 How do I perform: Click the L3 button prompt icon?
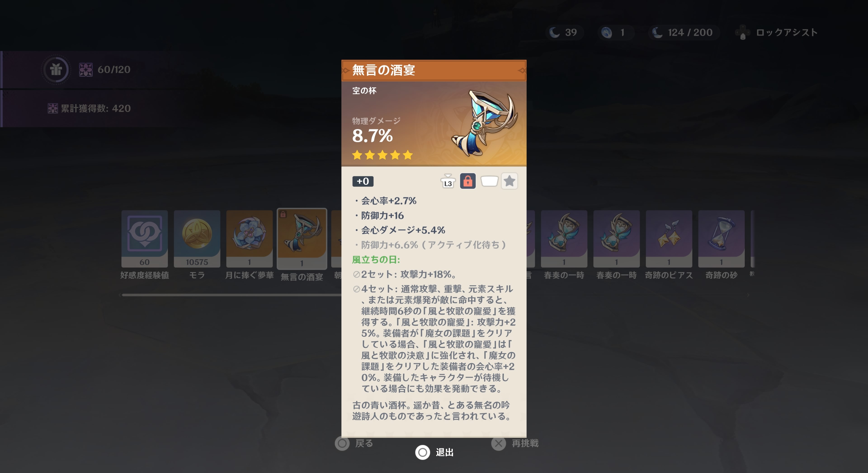tap(448, 182)
